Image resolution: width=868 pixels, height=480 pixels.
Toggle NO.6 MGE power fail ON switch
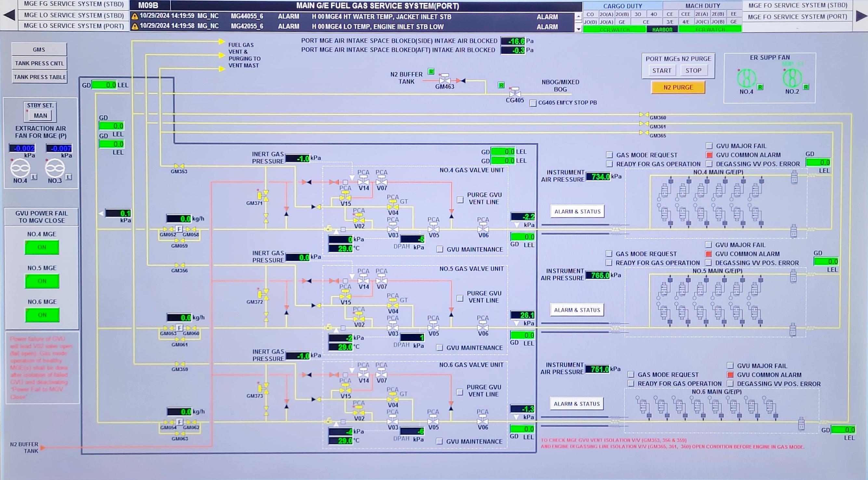(x=42, y=315)
